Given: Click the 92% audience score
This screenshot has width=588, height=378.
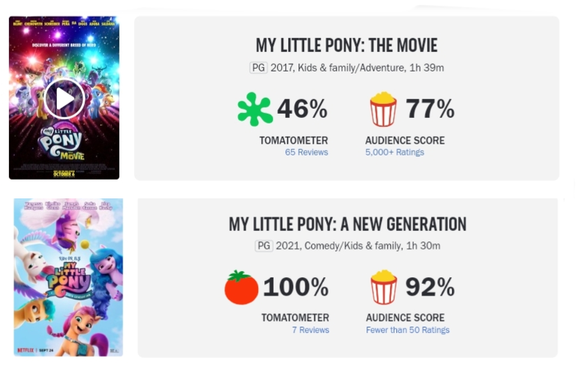Looking at the screenshot, I should tap(430, 287).
